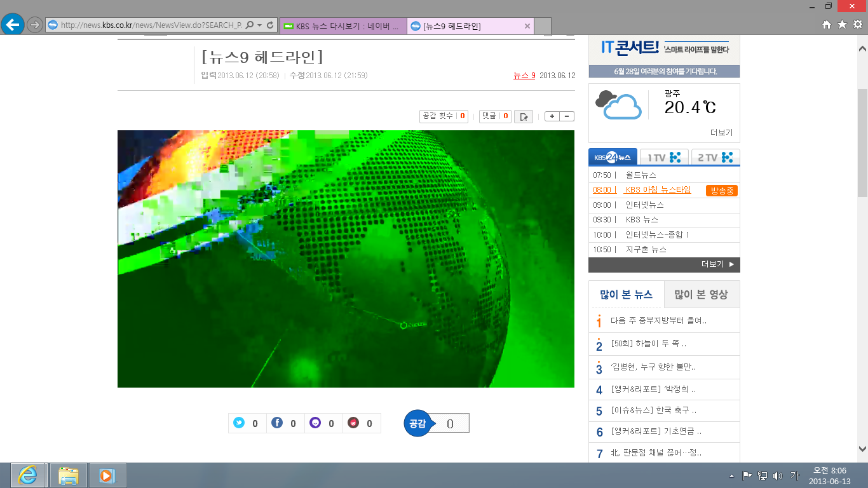Decrease article font size with minus button
Image resolution: width=868 pixels, height=488 pixels.
[x=567, y=116]
